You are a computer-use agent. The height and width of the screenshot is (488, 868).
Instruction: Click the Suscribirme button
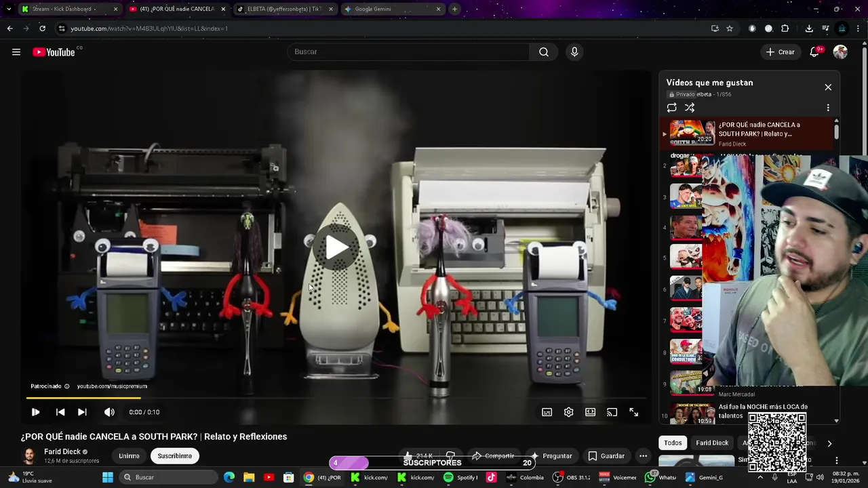pos(175,456)
